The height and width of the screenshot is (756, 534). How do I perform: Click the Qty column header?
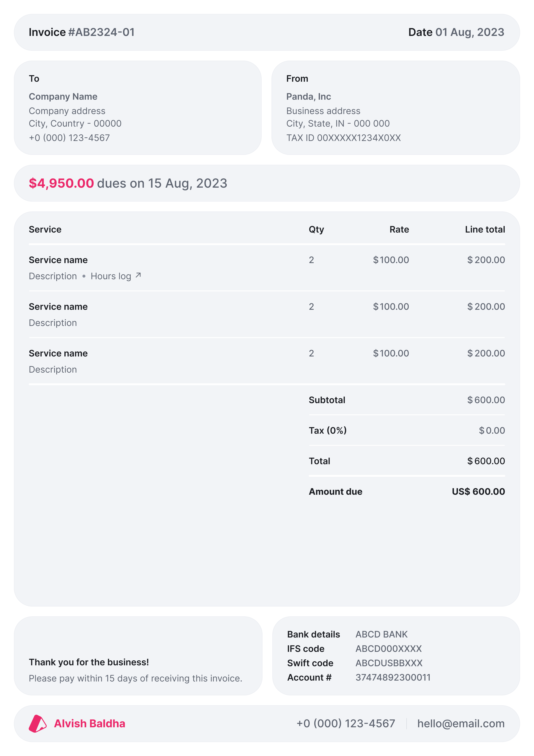tap(316, 229)
